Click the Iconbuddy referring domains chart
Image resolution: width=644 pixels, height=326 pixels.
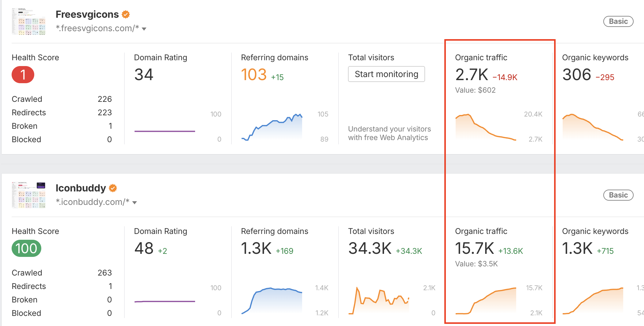pyautogui.click(x=272, y=301)
